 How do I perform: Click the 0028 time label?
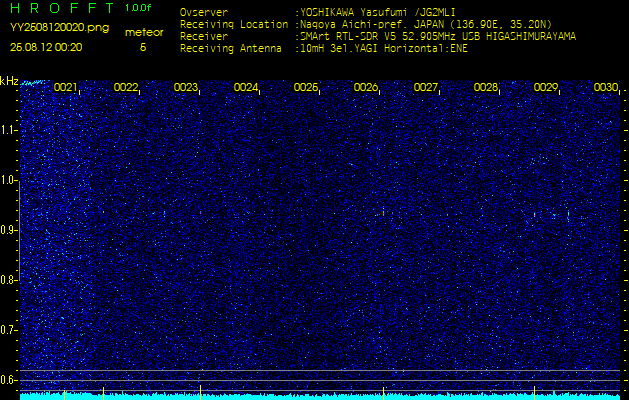486,87
